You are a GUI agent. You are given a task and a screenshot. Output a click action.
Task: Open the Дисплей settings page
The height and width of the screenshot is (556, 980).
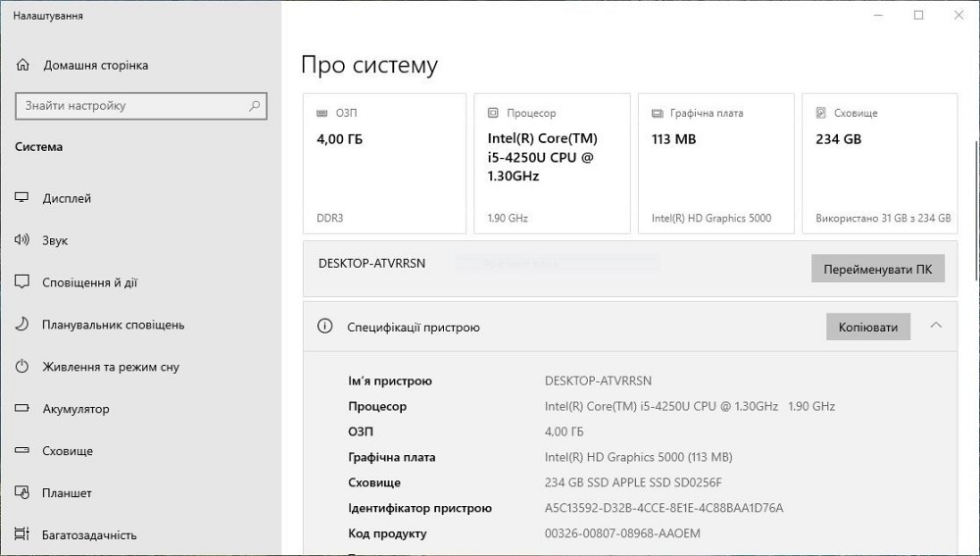click(x=67, y=198)
